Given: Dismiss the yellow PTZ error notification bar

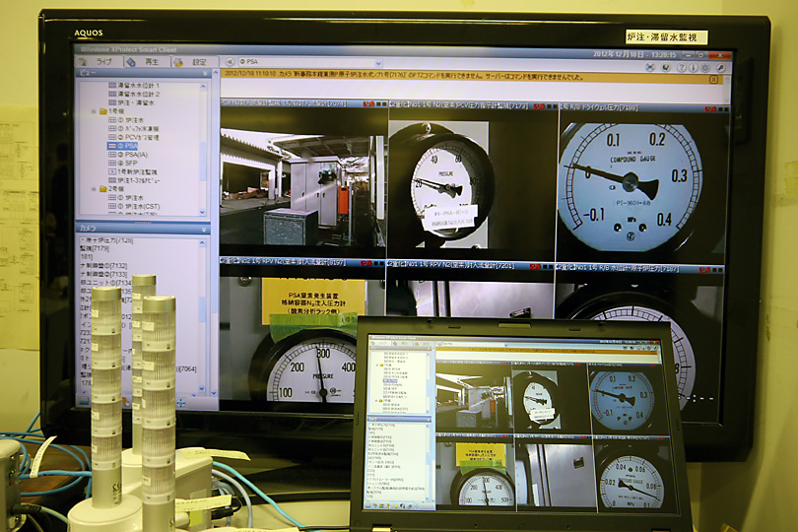Looking at the screenshot, I should [x=715, y=79].
